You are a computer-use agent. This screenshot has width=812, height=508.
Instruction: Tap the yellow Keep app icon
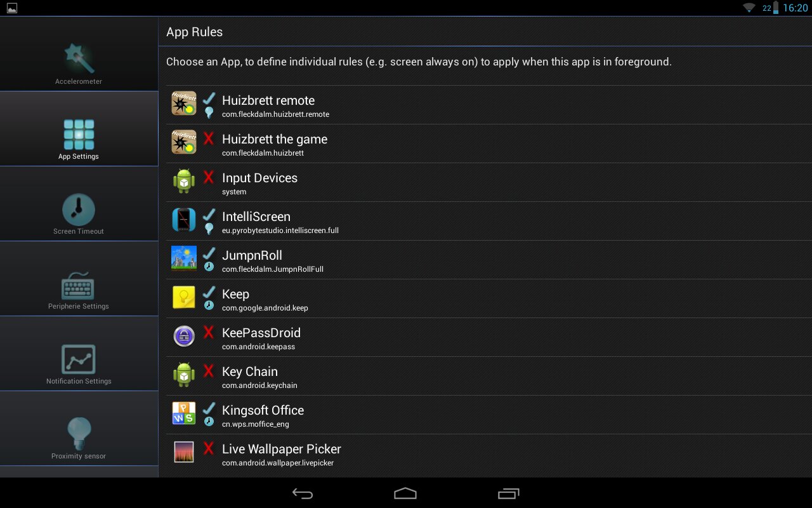point(184,297)
